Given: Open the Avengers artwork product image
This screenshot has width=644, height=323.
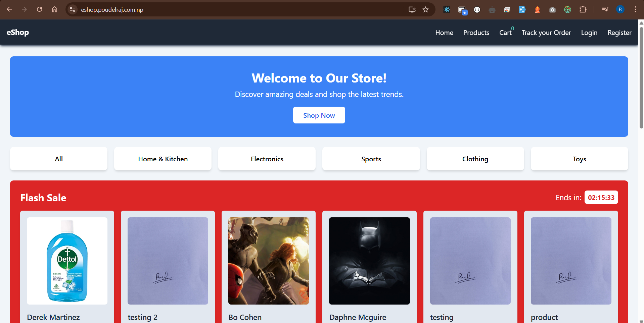Looking at the screenshot, I should coord(269,261).
